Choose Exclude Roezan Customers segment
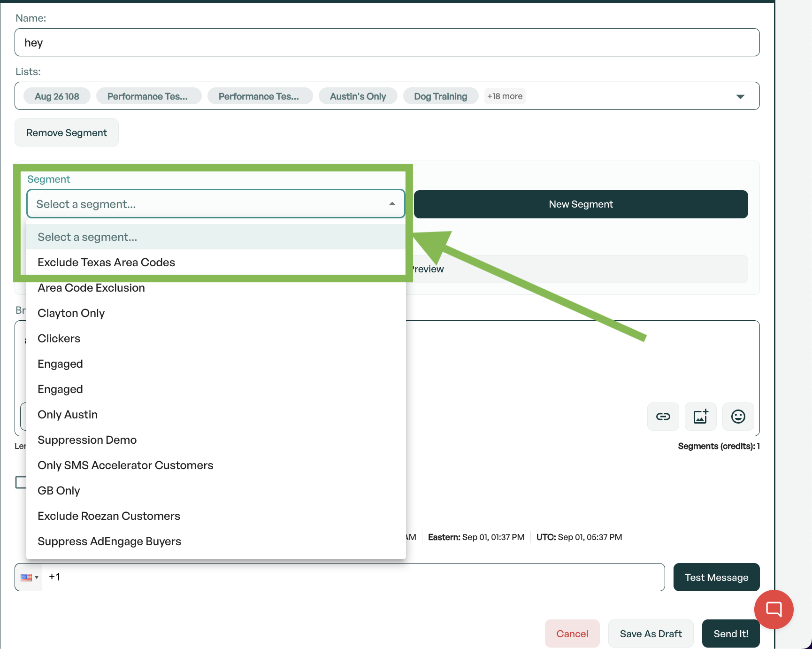Image resolution: width=812 pixels, height=649 pixels. (216, 516)
